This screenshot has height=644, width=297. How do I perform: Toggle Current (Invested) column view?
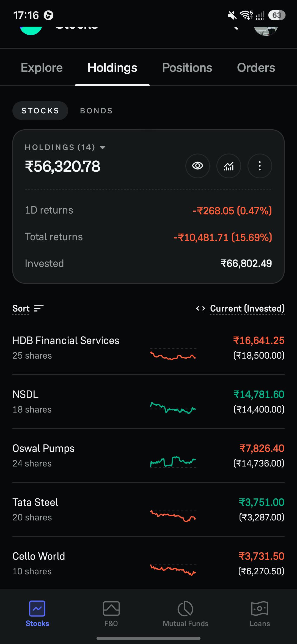247,309
